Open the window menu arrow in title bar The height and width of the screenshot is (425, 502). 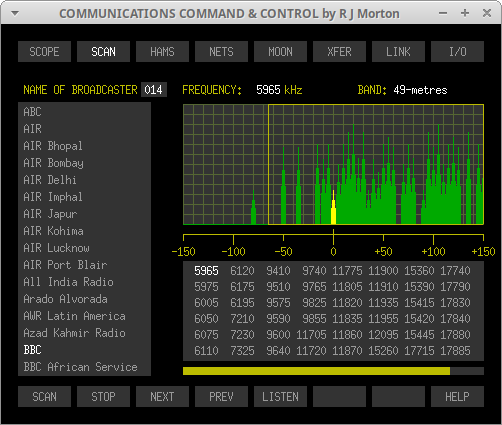15,14
